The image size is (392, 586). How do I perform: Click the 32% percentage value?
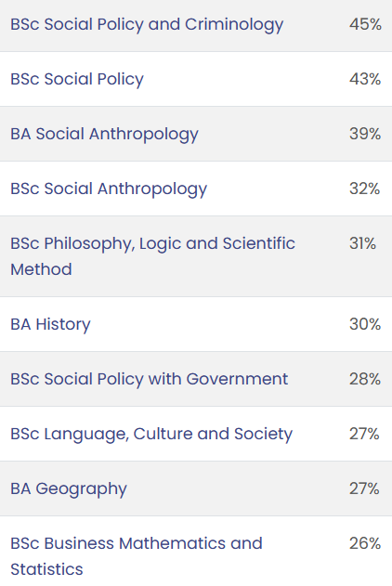pyautogui.click(x=365, y=189)
